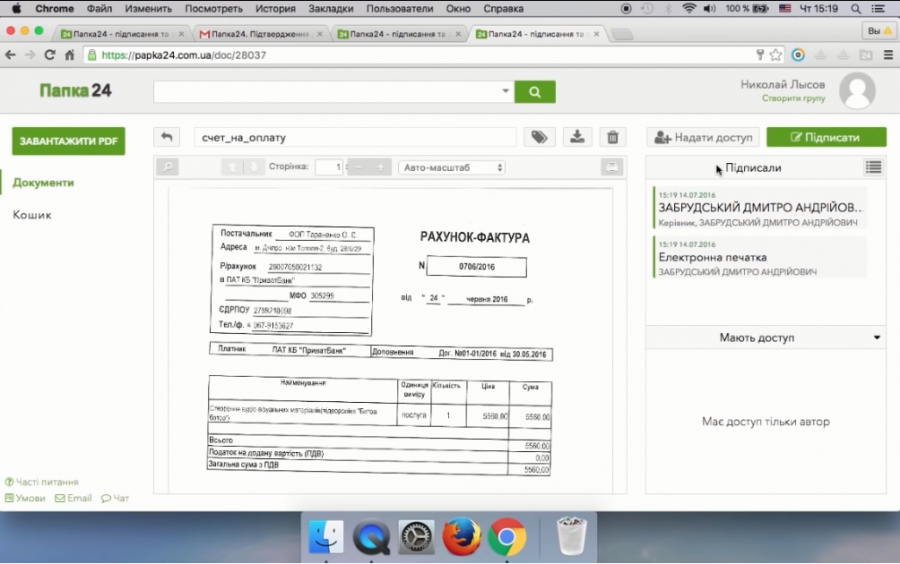Click the browser forward arrow

click(30, 55)
